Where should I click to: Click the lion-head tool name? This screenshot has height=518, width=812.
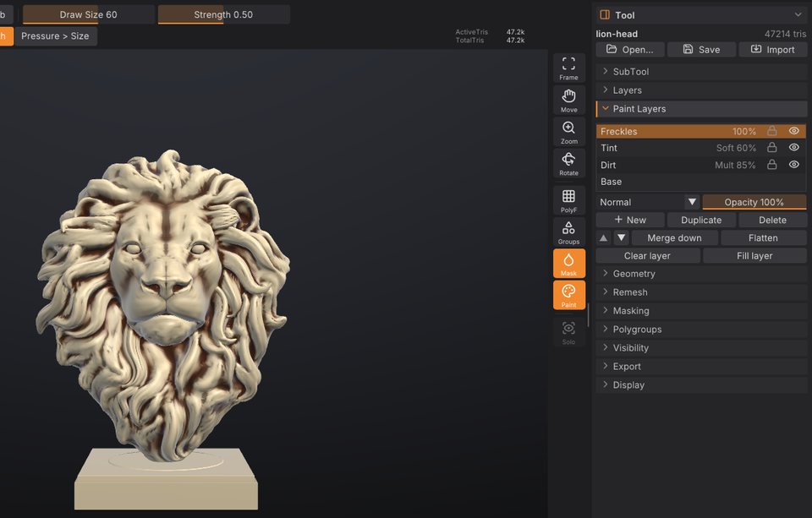[617, 34]
